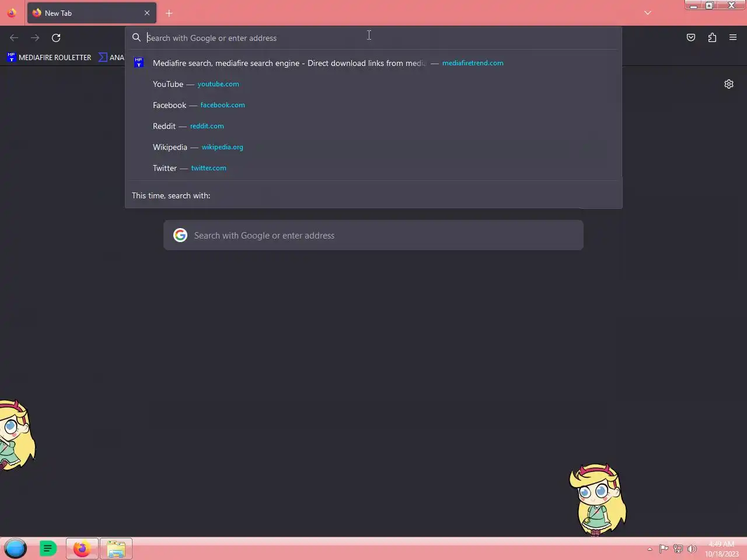Open the Extensions puzzle icon
Image resolution: width=747 pixels, height=560 pixels.
[x=712, y=38]
